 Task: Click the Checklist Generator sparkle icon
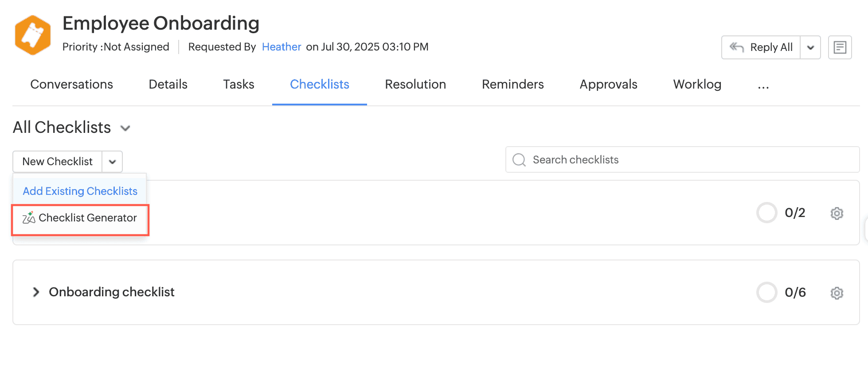coord(29,217)
